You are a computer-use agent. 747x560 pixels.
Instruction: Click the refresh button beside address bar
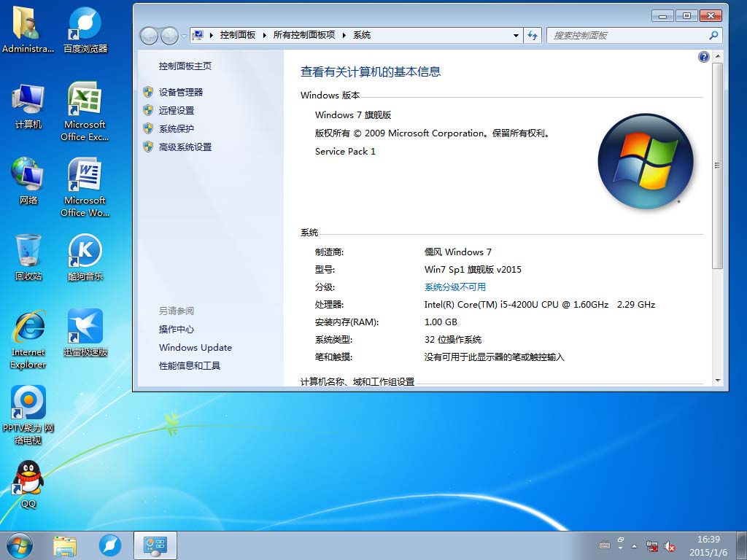(x=532, y=35)
